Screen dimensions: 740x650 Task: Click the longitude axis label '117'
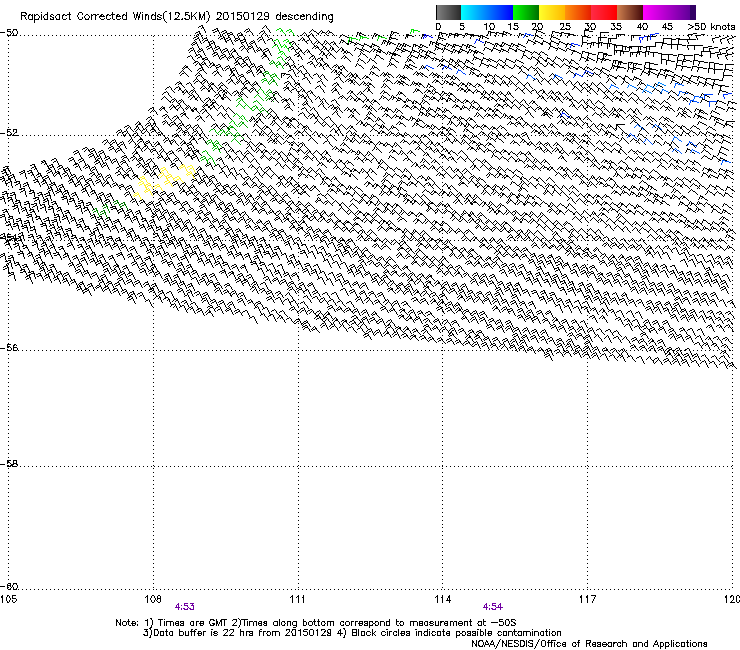pyautogui.click(x=587, y=599)
